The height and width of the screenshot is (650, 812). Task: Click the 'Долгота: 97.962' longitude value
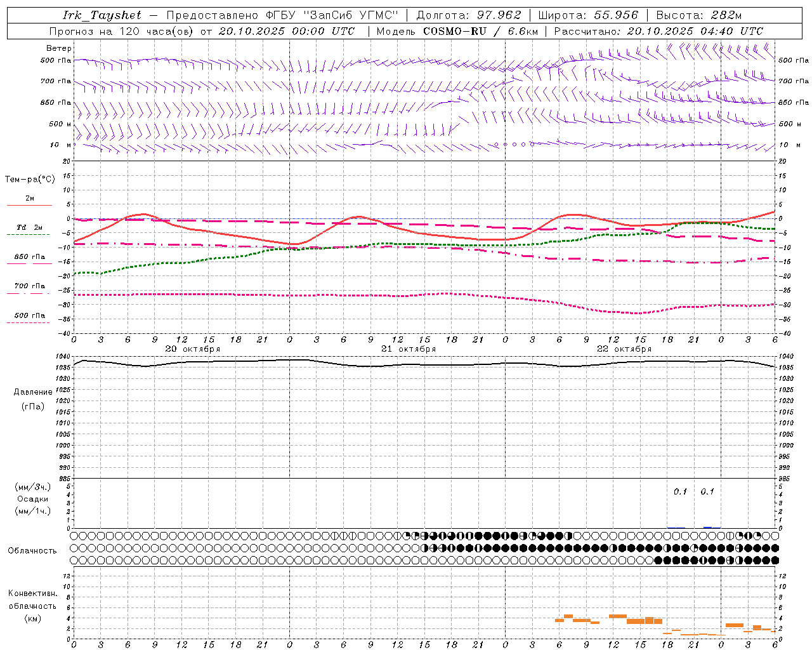pos(468,15)
